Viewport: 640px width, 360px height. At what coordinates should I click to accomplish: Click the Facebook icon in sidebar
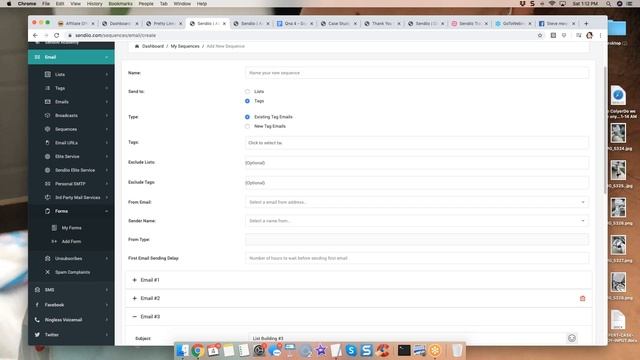coord(37,305)
